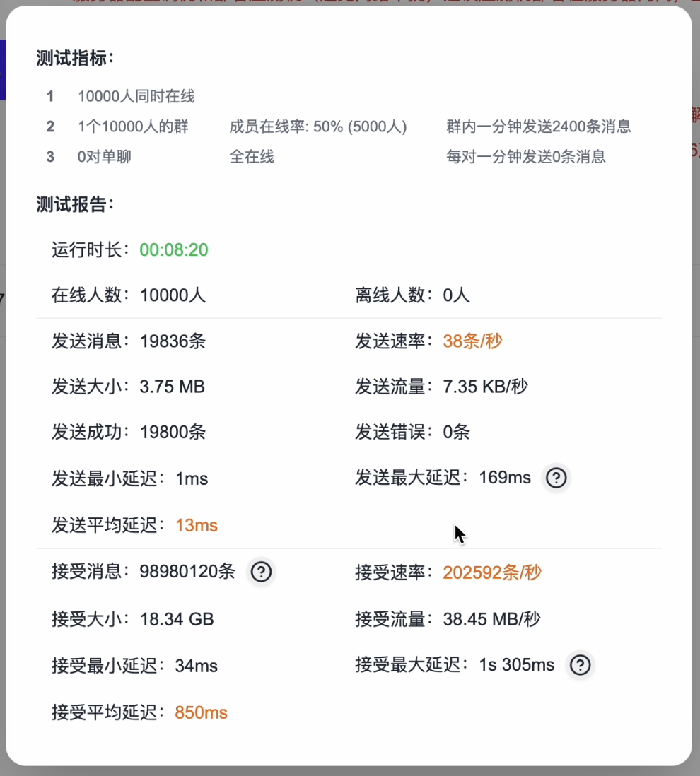
Task: Click the orange 接受平均延迟 value 850ms
Action: click(x=200, y=712)
